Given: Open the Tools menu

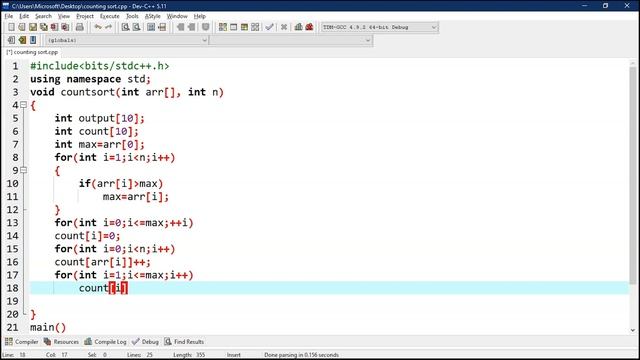Looking at the screenshot, I should tap(132, 16).
